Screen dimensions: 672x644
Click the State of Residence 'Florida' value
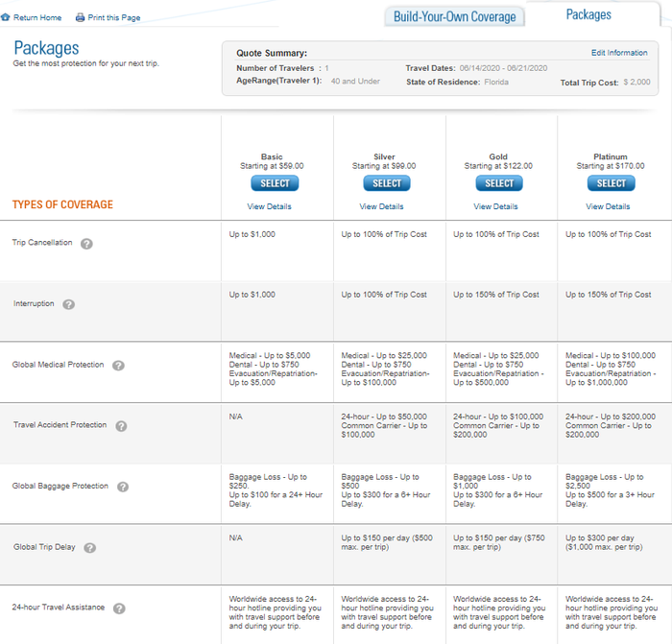(x=496, y=82)
